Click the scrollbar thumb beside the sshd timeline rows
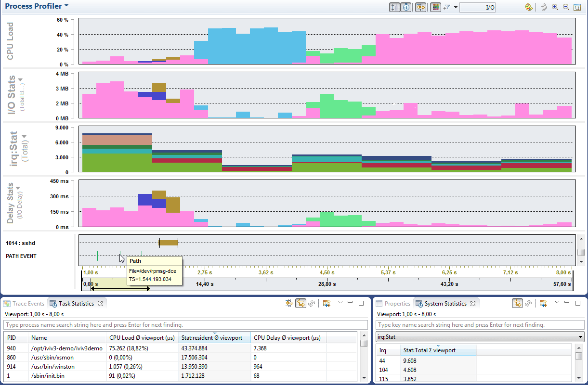The width and height of the screenshot is (588, 385). (x=581, y=252)
